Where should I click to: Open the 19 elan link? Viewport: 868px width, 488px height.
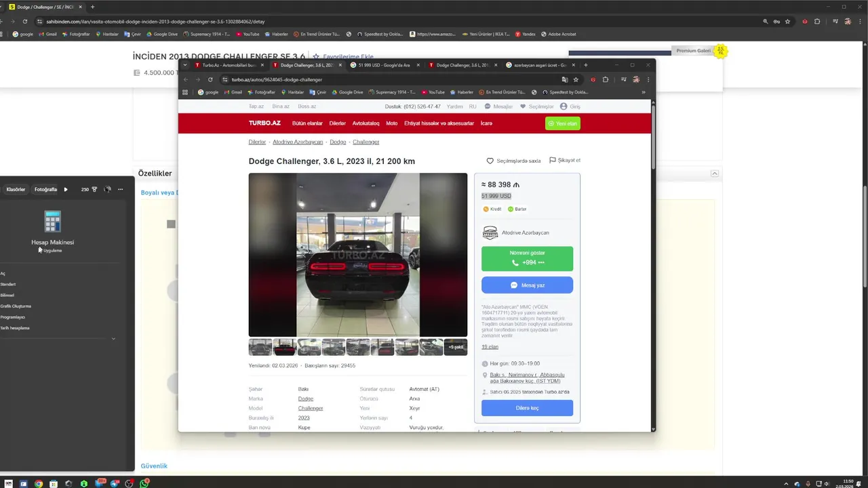coord(490,347)
